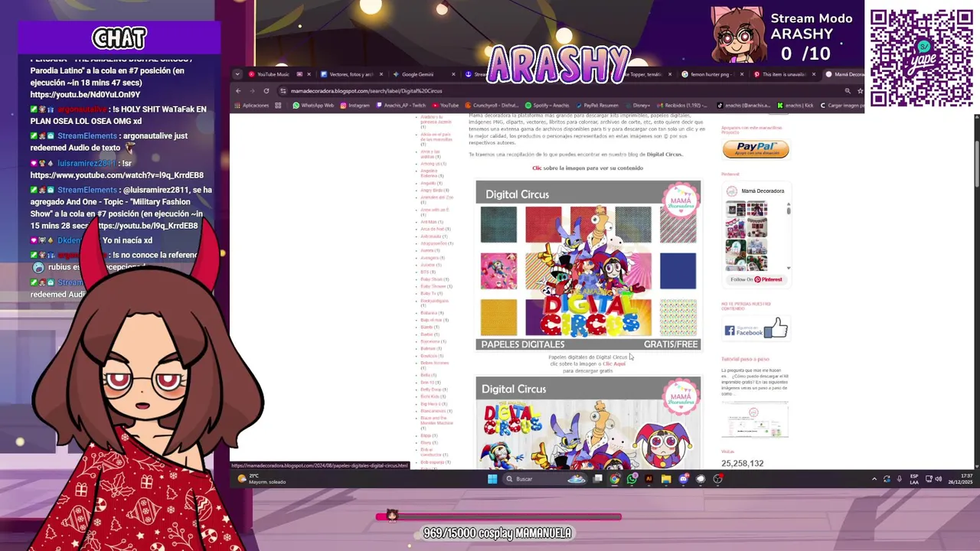Screen dimensions: 980x551
Task: Close the YouTube Music tab
Action: pos(309,74)
